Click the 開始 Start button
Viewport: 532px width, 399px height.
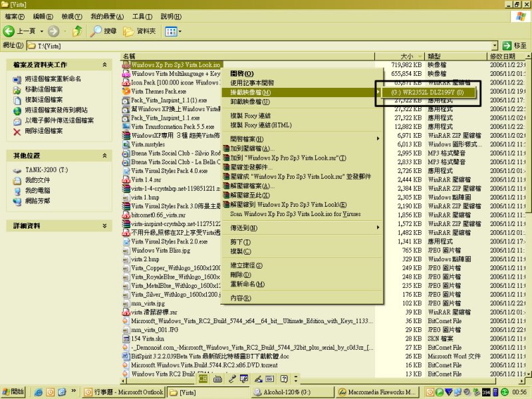tap(13, 392)
